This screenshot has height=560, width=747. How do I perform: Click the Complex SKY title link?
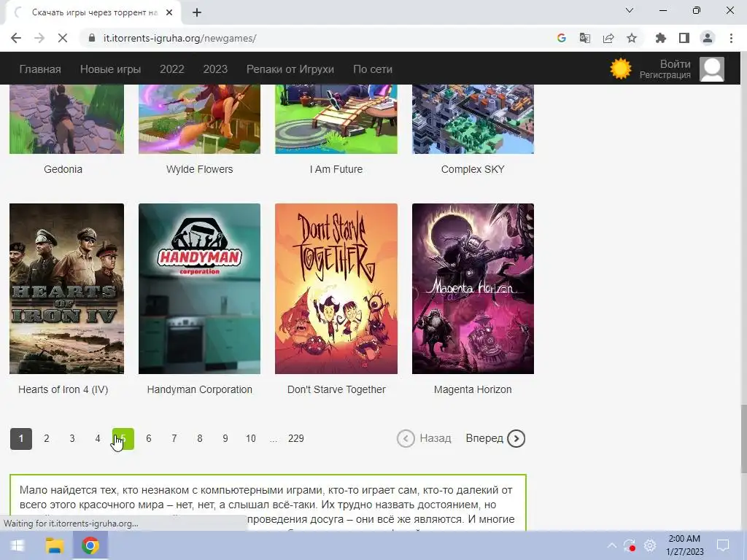pyautogui.click(x=473, y=169)
